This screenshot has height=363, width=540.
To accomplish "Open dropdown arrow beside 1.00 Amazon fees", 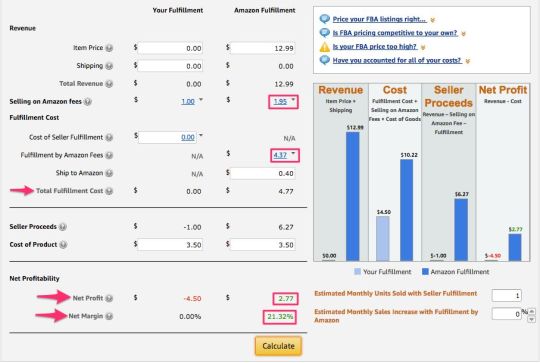I will (x=201, y=100).
